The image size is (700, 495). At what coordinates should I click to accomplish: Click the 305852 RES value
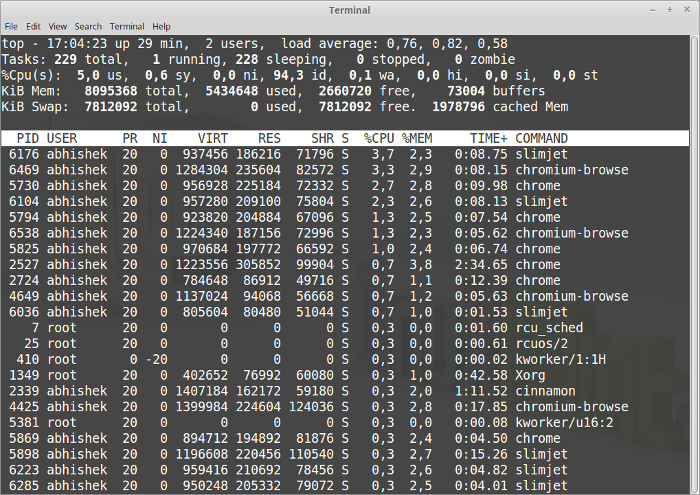[258, 265]
